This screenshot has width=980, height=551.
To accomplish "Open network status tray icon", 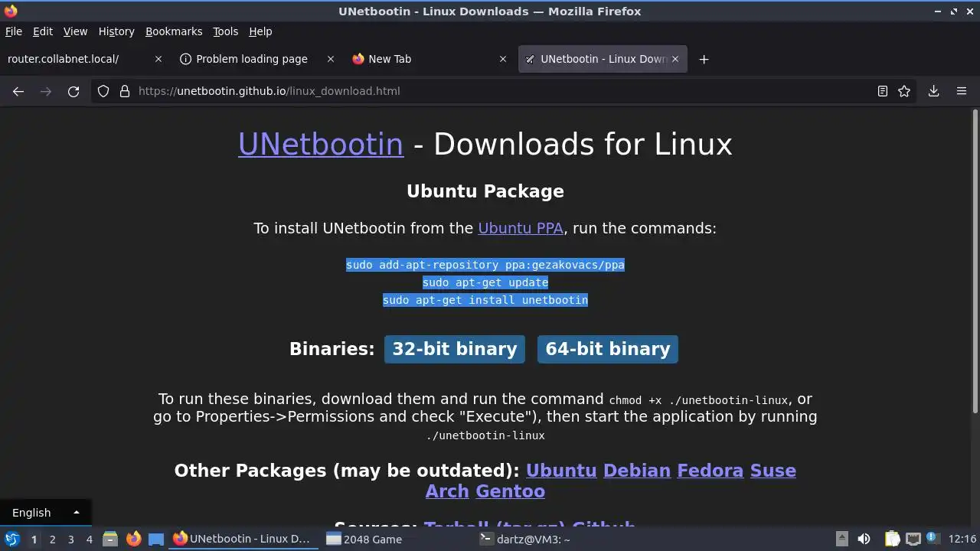I will click(913, 539).
